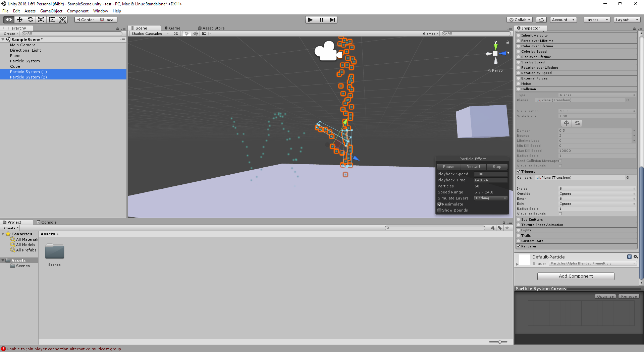Viewport: 644px width, 352px height.
Task: Click the Pause playback button
Action: click(321, 20)
